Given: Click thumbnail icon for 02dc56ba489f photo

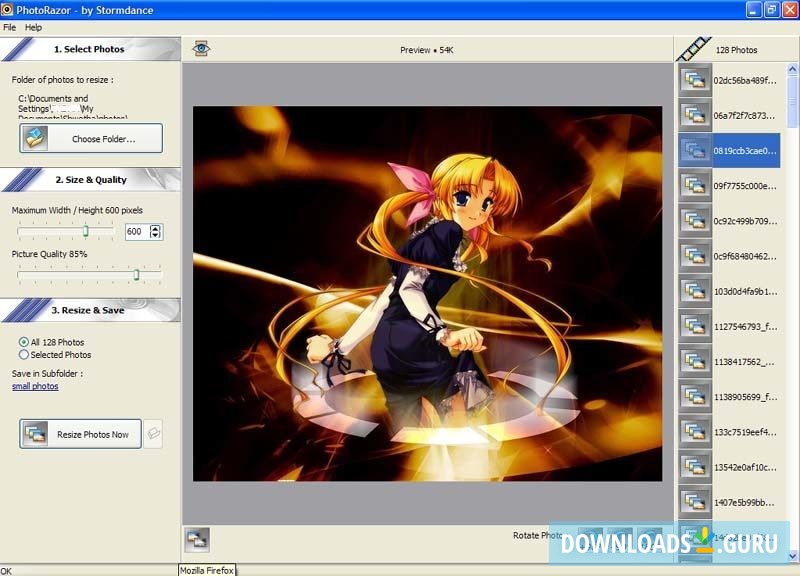Looking at the screenshot, I should tap(695, 80).
